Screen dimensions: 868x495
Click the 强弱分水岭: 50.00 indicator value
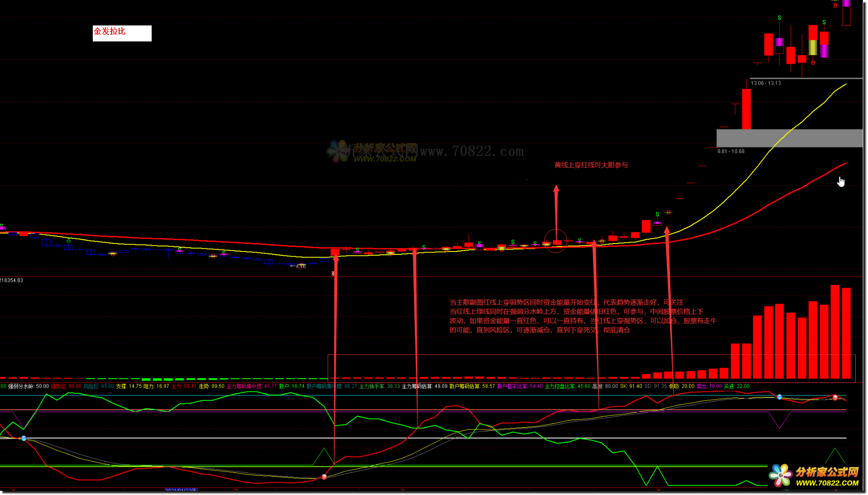click(x=28, y=386)
